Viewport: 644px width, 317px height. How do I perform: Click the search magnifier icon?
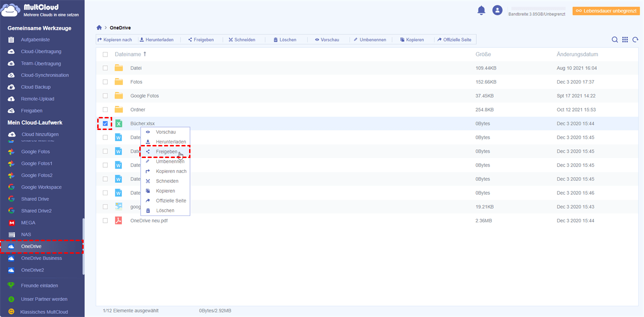(x=615, y=40)
